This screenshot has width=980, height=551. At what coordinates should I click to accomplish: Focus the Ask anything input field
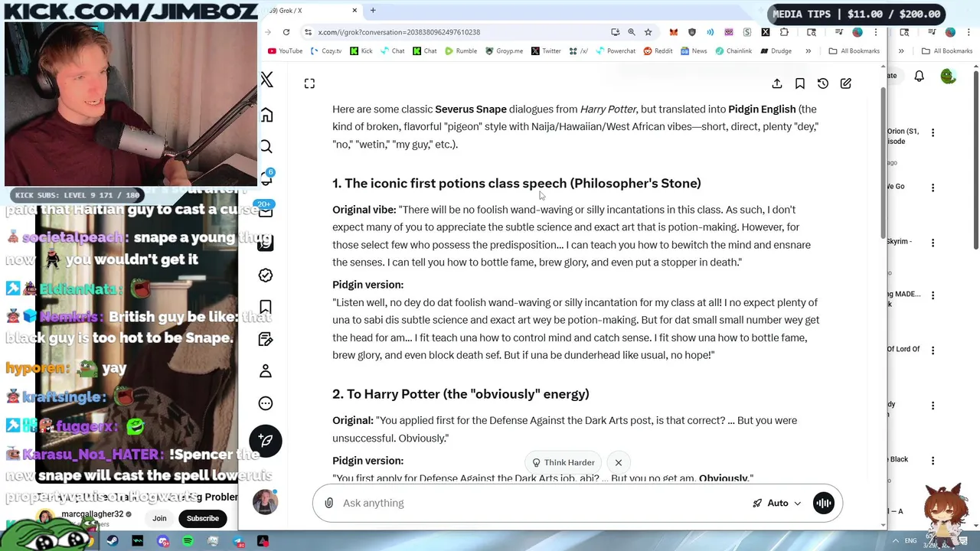(544, 503)
